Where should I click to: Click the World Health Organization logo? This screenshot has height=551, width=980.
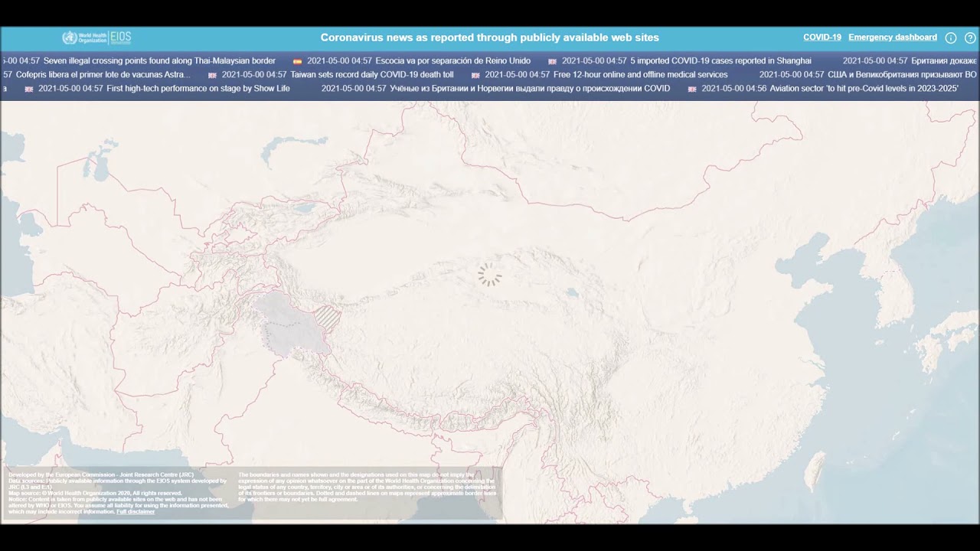tap(84, 37)
